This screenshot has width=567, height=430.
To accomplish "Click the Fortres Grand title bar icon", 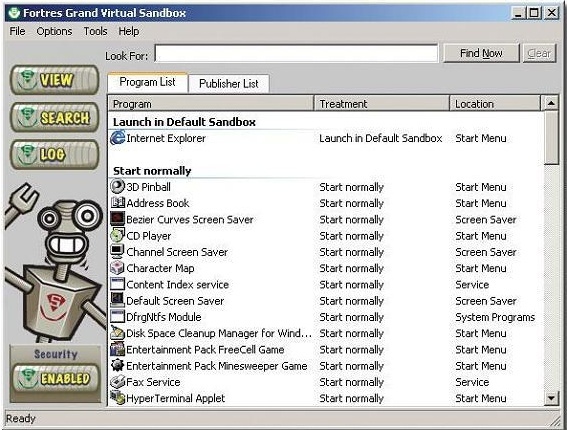I will [14, 13].
